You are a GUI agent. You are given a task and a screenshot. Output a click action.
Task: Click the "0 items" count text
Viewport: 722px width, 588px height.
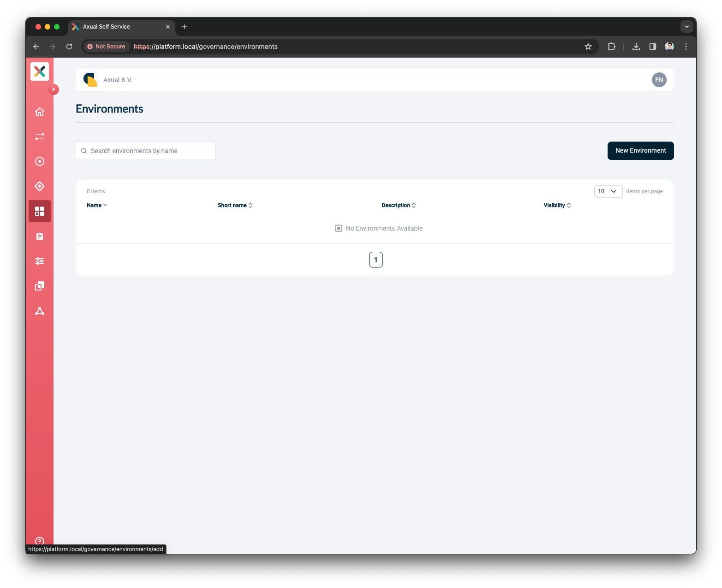[96, 191]
